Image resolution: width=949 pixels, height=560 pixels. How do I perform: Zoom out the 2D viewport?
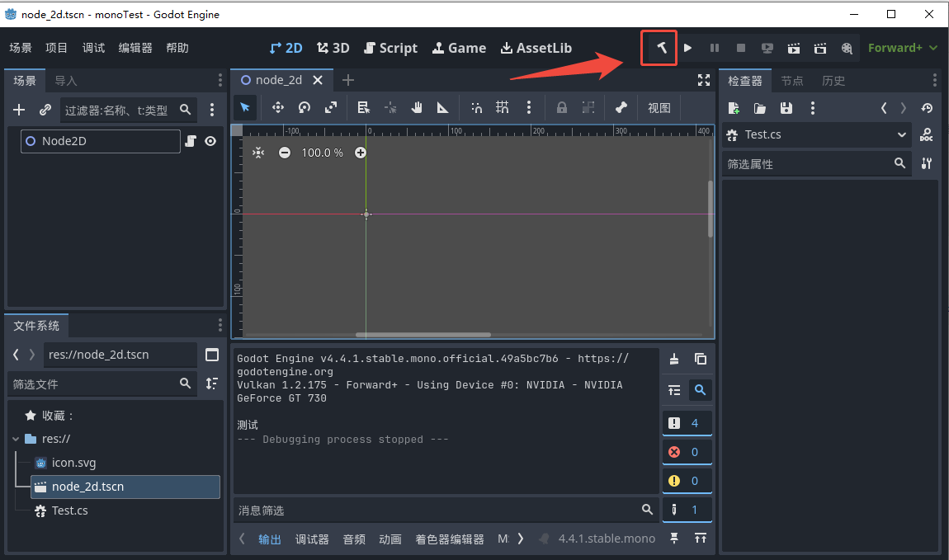[285, 153]
